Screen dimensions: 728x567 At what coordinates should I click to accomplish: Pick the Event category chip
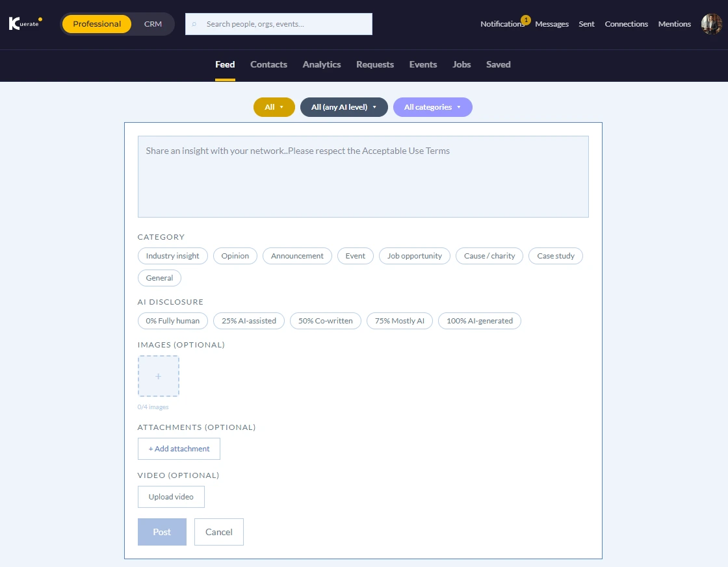click(355, 256)
